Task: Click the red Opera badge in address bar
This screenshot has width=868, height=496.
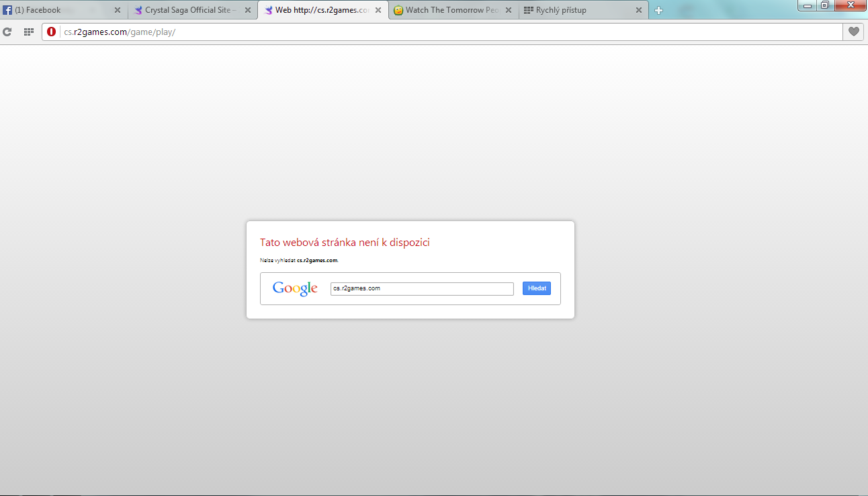Action: tap(52, 32)
